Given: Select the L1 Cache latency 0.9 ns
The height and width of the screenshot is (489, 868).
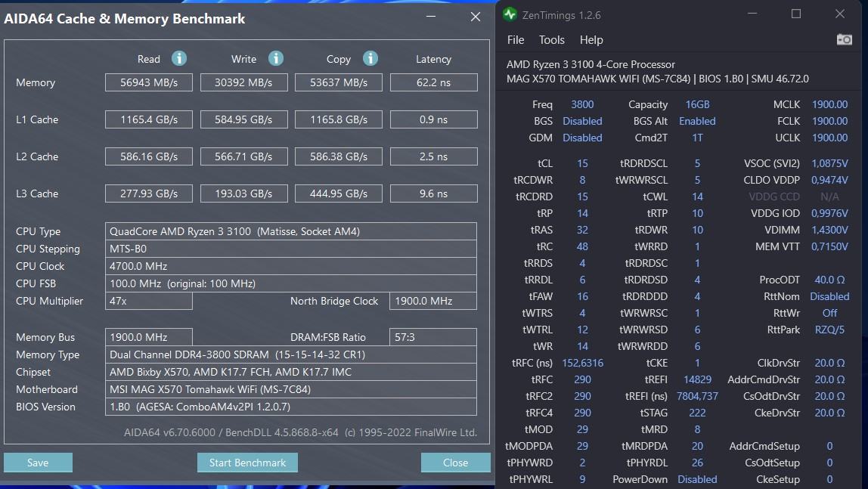Looking at the screenshot, I should pyautogui.click(x=433, y=119).
